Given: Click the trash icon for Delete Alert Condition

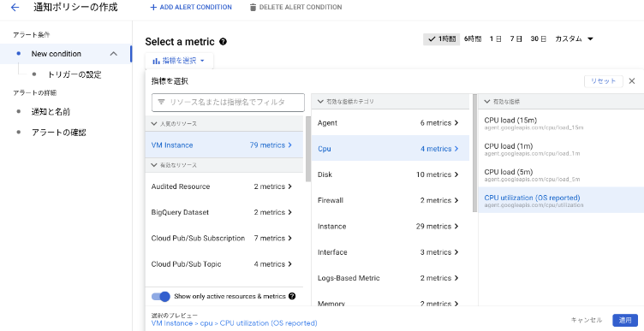Looking at the screenshot, I should [253, 8].
